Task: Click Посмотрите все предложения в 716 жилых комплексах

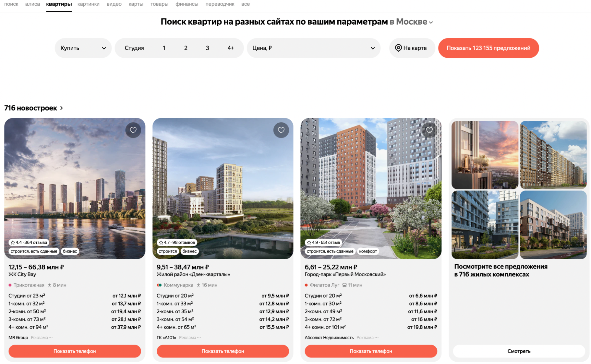Action: point(501,271)
